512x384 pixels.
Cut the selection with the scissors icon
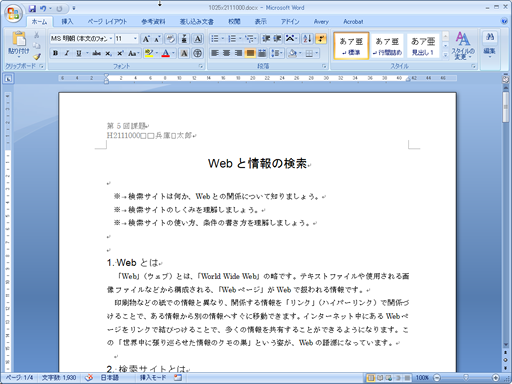pos(37,35)
